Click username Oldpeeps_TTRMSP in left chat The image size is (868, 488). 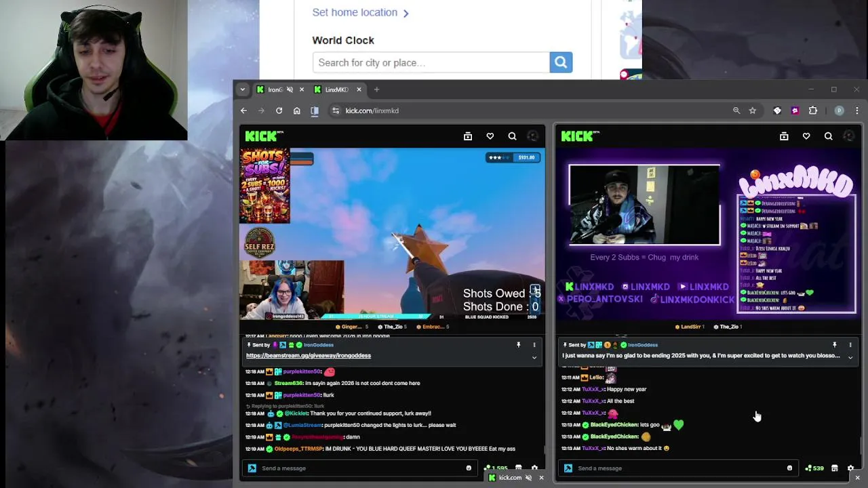pyautogui.click(x=299, y=449)
